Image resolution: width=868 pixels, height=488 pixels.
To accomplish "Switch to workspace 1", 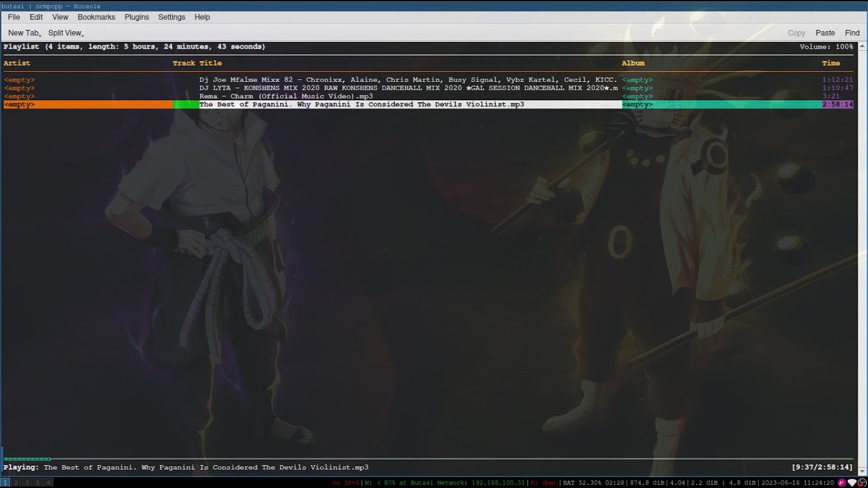I will pyautogui.click(x=6, y=483).
